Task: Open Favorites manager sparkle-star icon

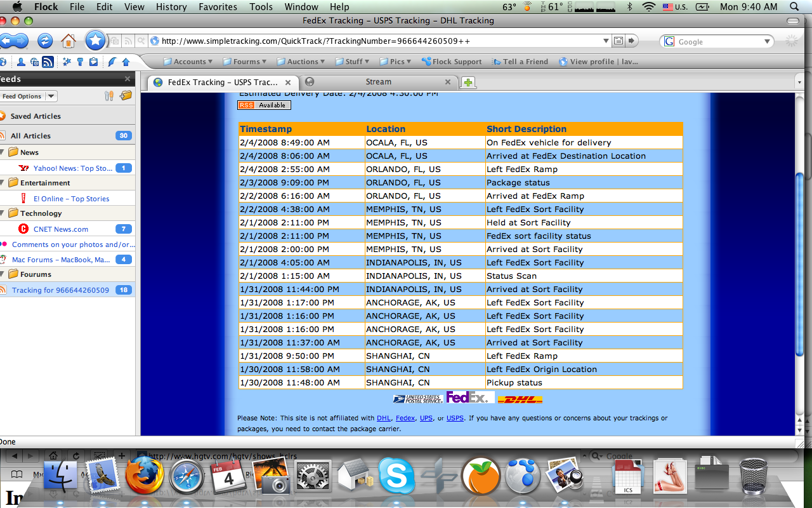Action: pyautogui.click(x=67, y=62)
